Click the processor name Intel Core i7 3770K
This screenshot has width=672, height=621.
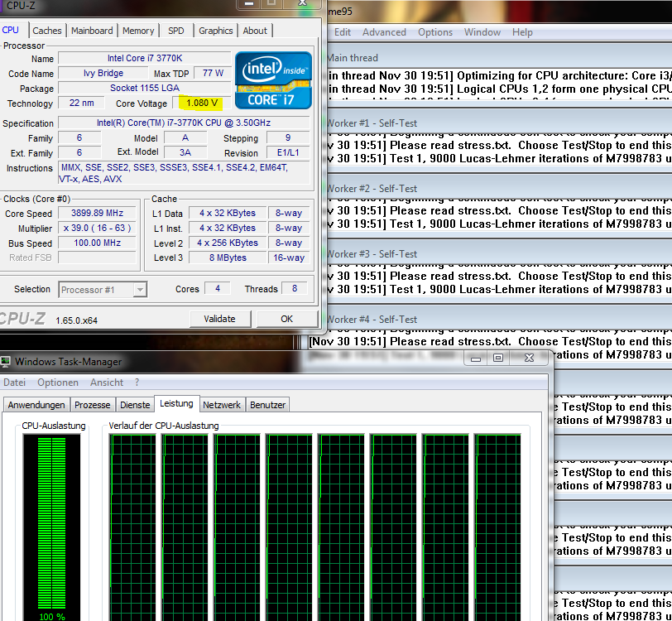[x=145, y=58]
